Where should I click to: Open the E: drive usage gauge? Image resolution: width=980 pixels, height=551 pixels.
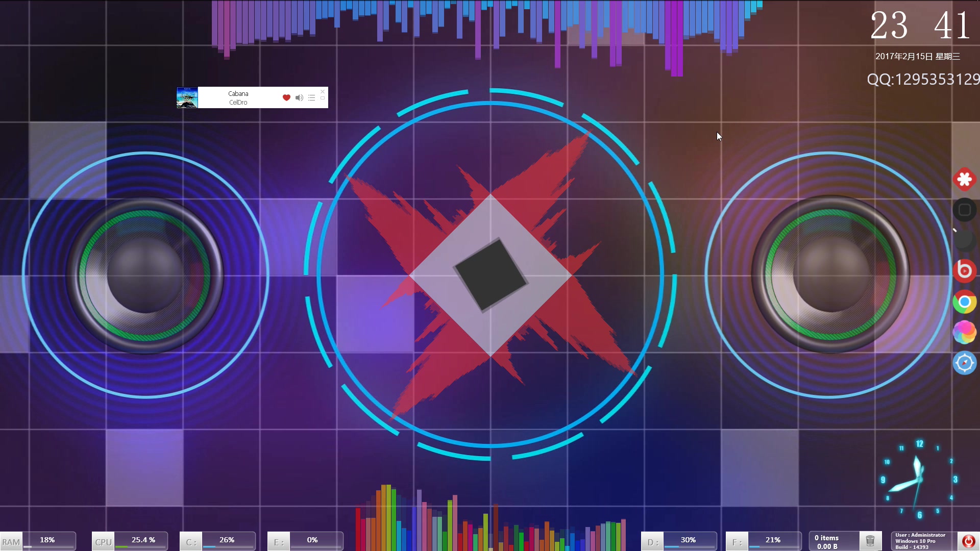pyautogui.click(x=306, y=541)
